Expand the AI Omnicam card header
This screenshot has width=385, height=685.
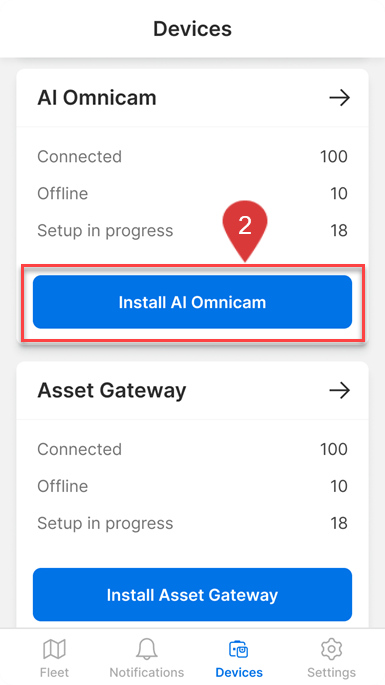point(192,97)
